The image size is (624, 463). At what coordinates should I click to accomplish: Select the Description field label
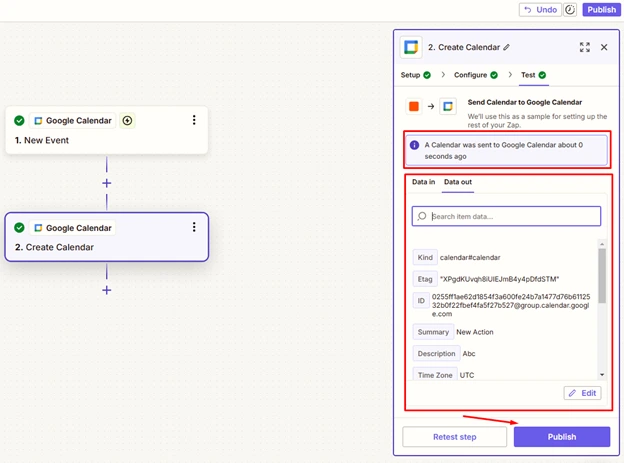(x=436, y=354)
